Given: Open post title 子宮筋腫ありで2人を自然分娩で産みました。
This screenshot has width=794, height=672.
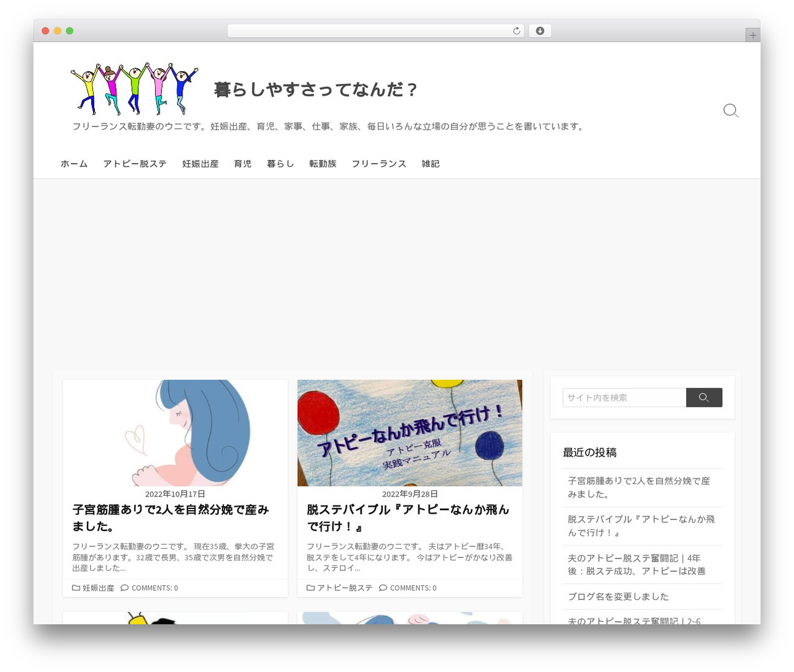Looking at the screenshot, I should (171, 518).
